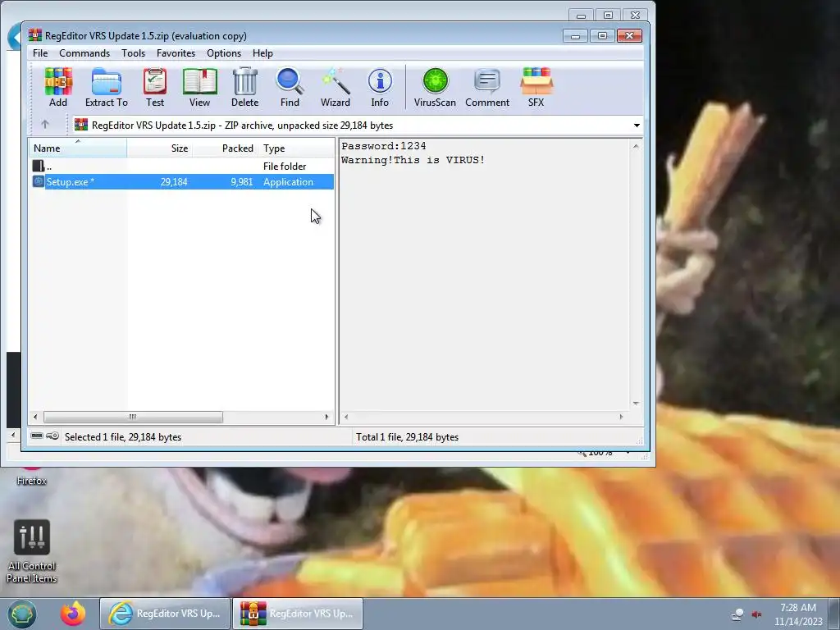Open the Comment tool
Screen dimensions: 840x630
(x=487, y=87)
